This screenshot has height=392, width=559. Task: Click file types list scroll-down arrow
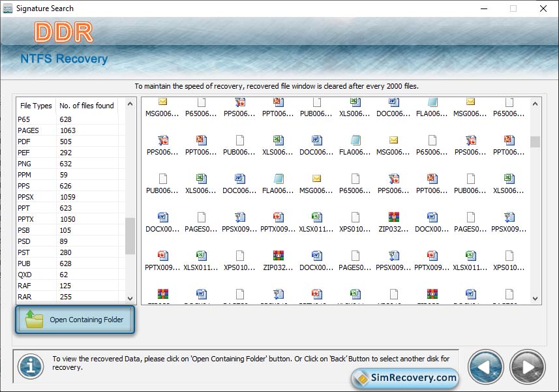(x=130, y=298)
